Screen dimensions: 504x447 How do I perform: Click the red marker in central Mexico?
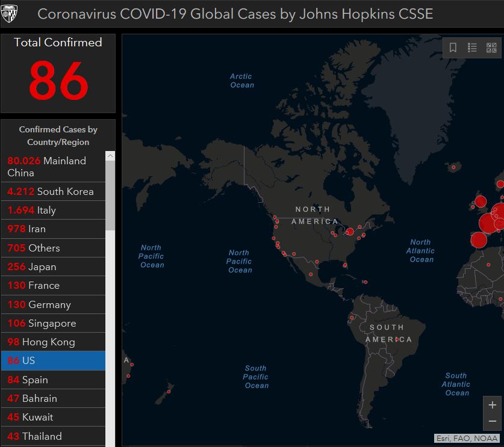pyautogui.click(x=311, y=274)
